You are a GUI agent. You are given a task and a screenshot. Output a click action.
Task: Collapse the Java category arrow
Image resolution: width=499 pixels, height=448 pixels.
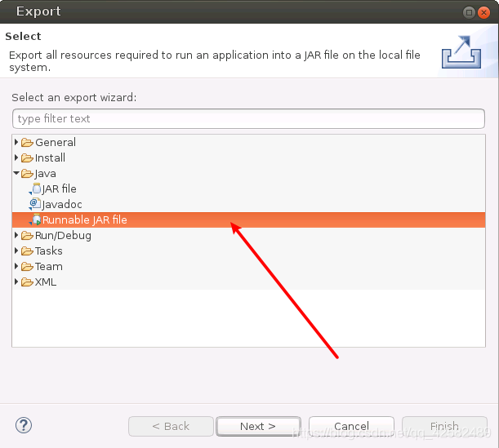(16, 173)
